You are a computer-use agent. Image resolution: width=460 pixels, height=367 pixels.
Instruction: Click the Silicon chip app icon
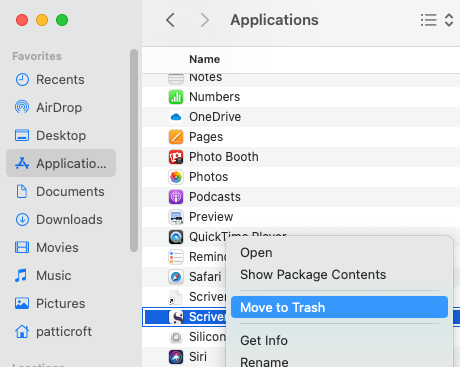(x=176, y=337)
